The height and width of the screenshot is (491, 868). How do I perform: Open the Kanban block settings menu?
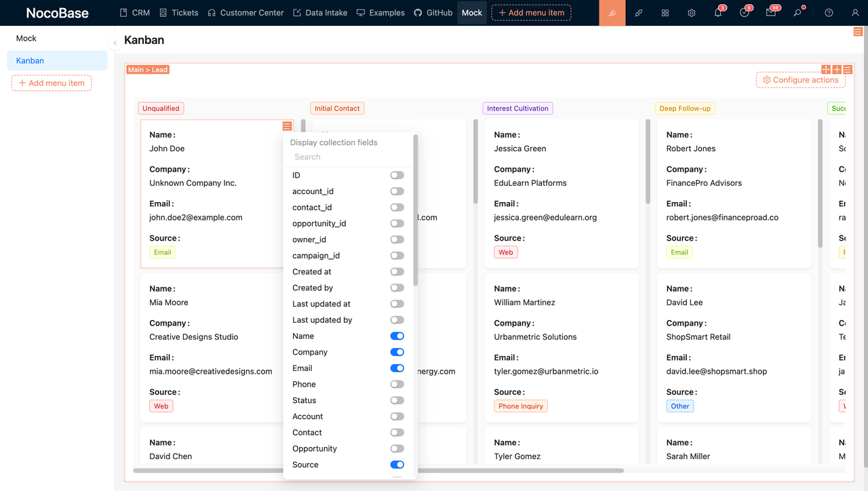[x=846, y=69]
